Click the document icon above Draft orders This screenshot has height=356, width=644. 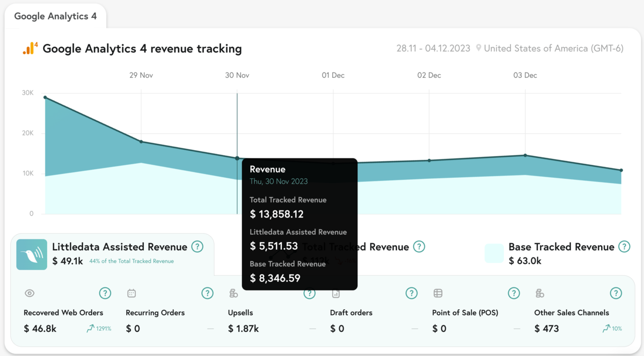click(336, 293)
